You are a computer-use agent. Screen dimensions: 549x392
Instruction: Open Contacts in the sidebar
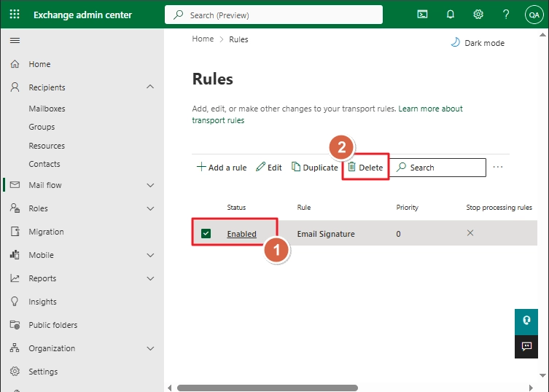[44, 164]
